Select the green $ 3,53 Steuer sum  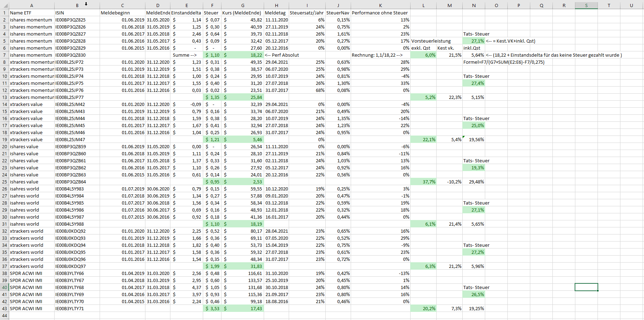pos(212,308)
